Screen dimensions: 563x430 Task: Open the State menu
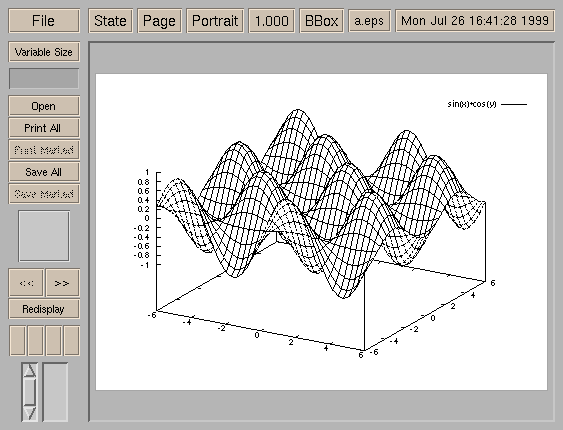[110, 21]
